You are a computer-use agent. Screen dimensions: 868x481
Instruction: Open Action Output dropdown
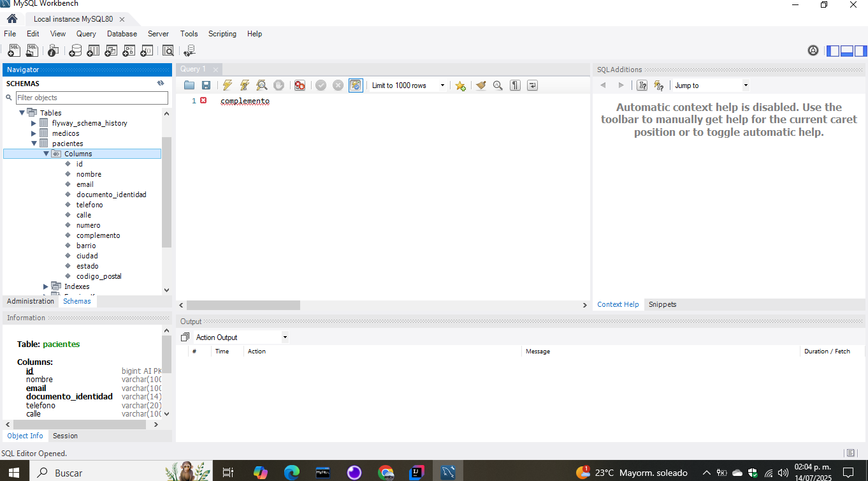[x=241, y=337]
